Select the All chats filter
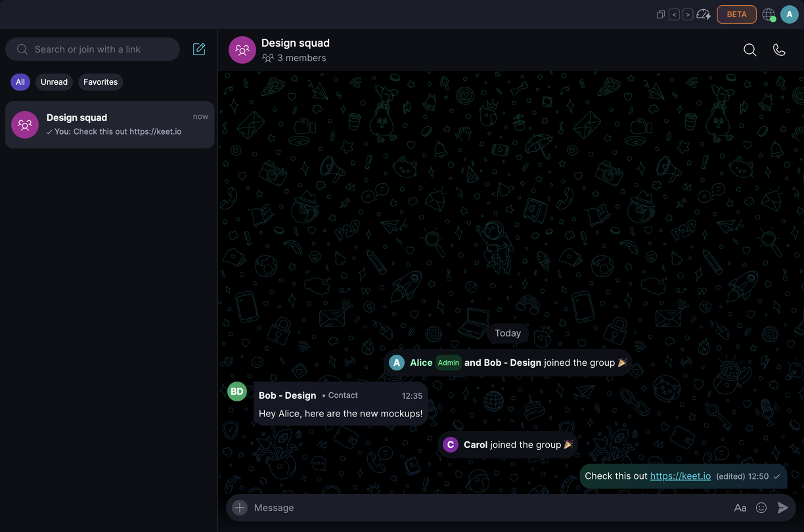Screen dimensions: 804x532 click(x=20, y=82)
